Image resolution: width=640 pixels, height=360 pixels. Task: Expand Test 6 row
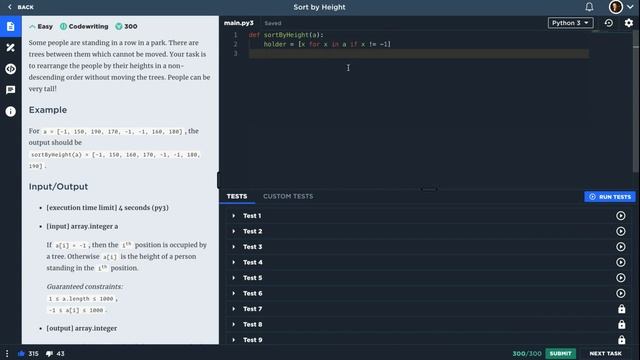coord(427,293)
